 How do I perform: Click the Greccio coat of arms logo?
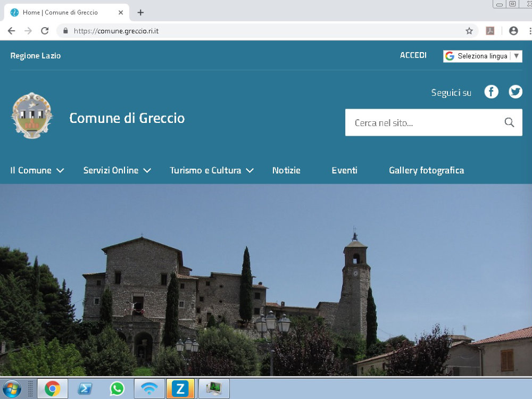[x=32, y=115]
